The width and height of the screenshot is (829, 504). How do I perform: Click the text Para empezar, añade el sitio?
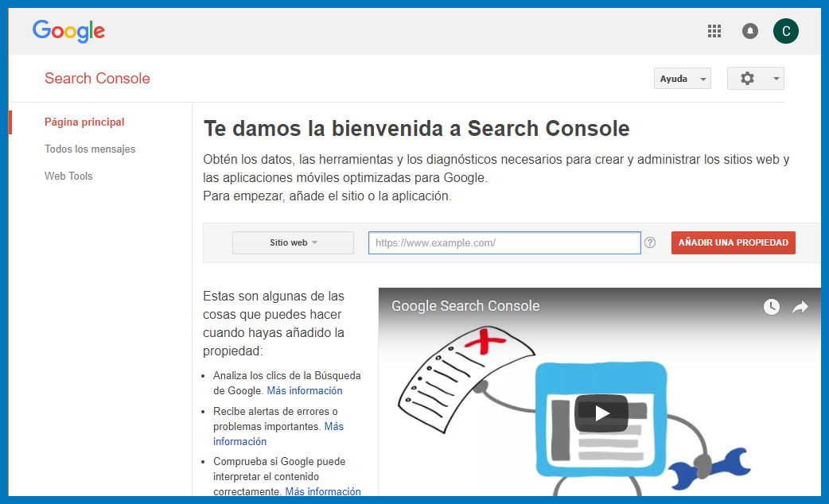point(327,196)
